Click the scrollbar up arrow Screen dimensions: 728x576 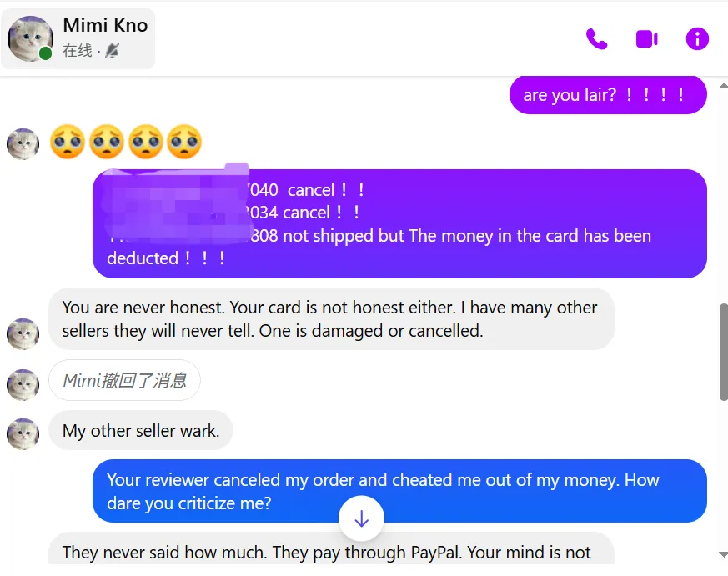(723, 85)
